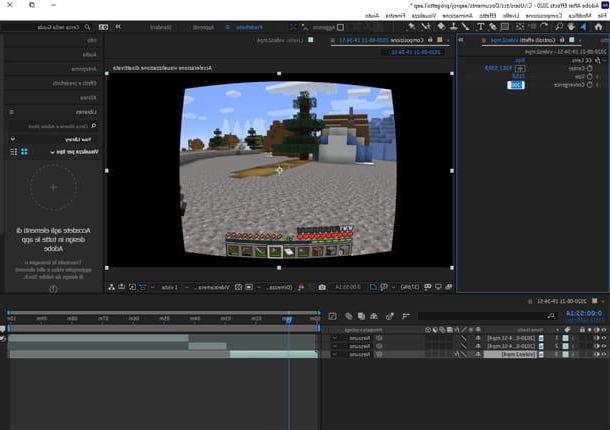Toggle the Aggancio (snapping) checkbox
The width and height of the screenshot is (610, 430).
[340, 27]
